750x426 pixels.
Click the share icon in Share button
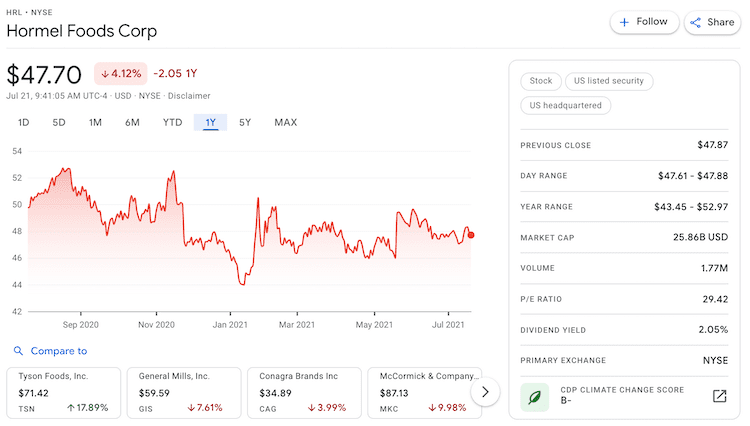(x=695, y=22)
